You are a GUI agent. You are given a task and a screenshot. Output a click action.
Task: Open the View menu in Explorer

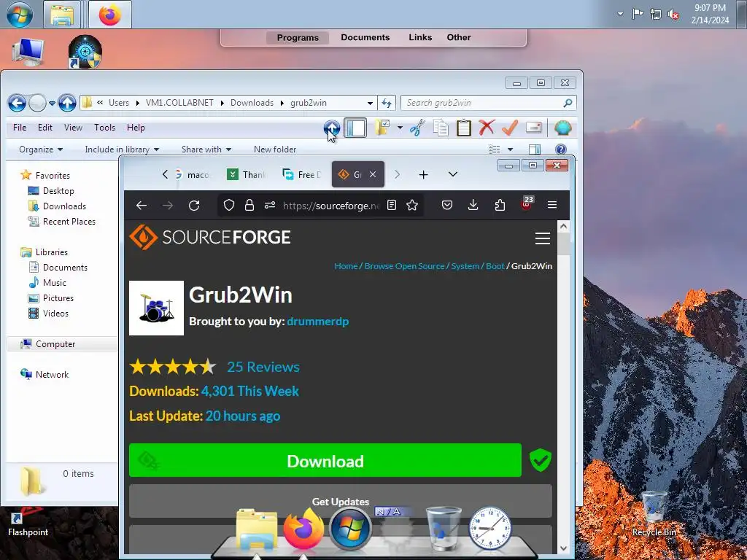[x=73, y=128]
